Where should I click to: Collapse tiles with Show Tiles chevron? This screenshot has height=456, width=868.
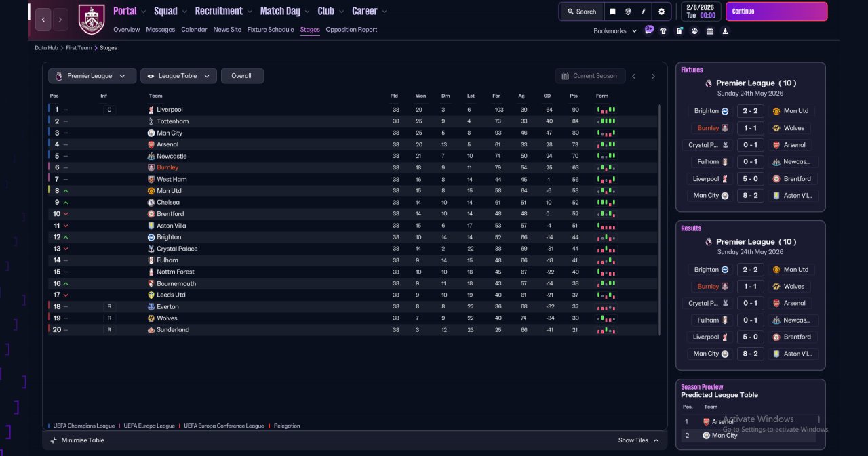(x=656, y=440)
